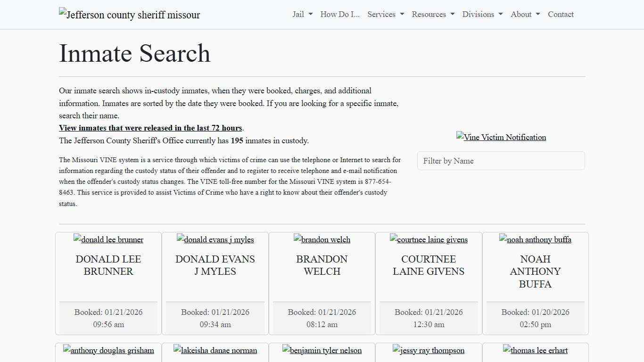The width and height of the screenshot is (644, 362).
Task: Open Jessy Ray Thompson's record
Action: click(x=428, y=350)
